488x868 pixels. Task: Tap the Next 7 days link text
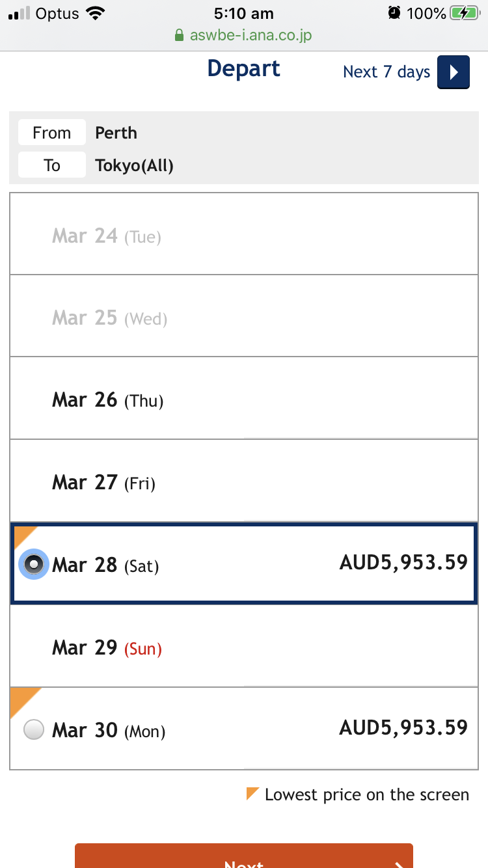tap(386, 72)
